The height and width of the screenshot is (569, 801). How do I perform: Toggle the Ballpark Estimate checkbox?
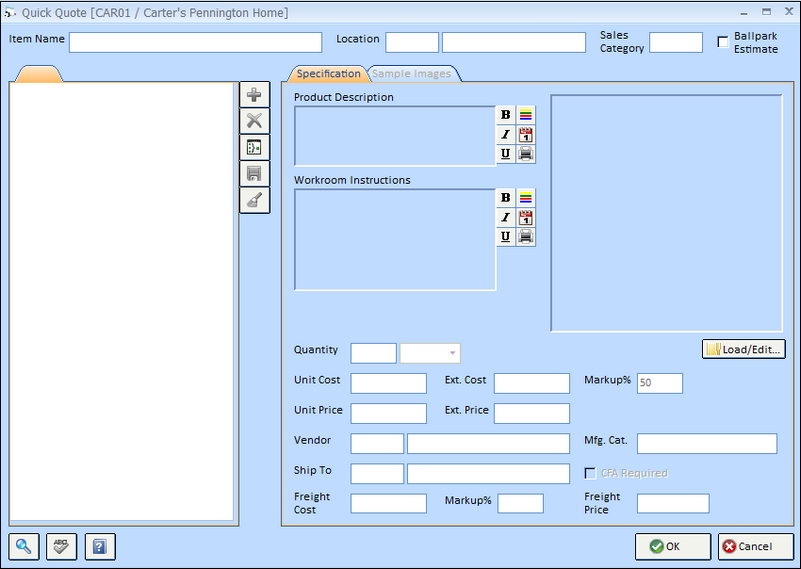tap(723, 42)
